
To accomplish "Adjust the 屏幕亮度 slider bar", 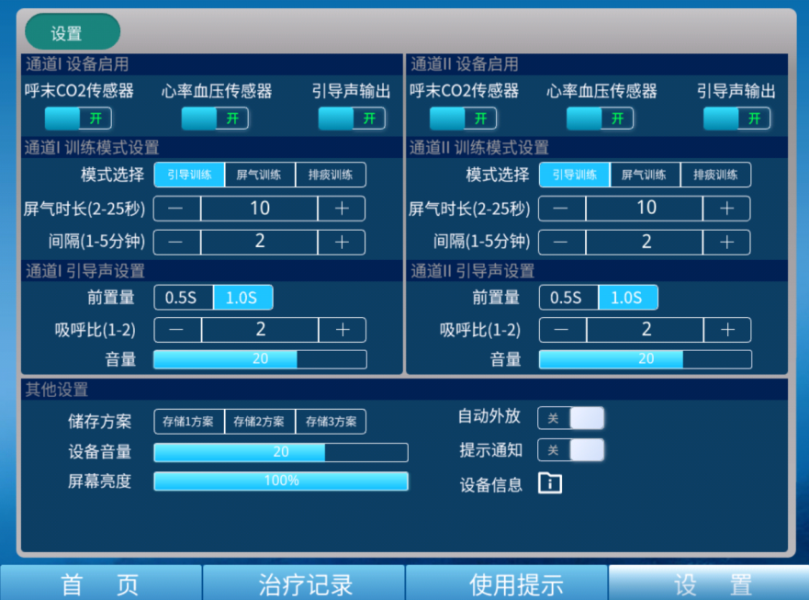I will coord(280,481).
